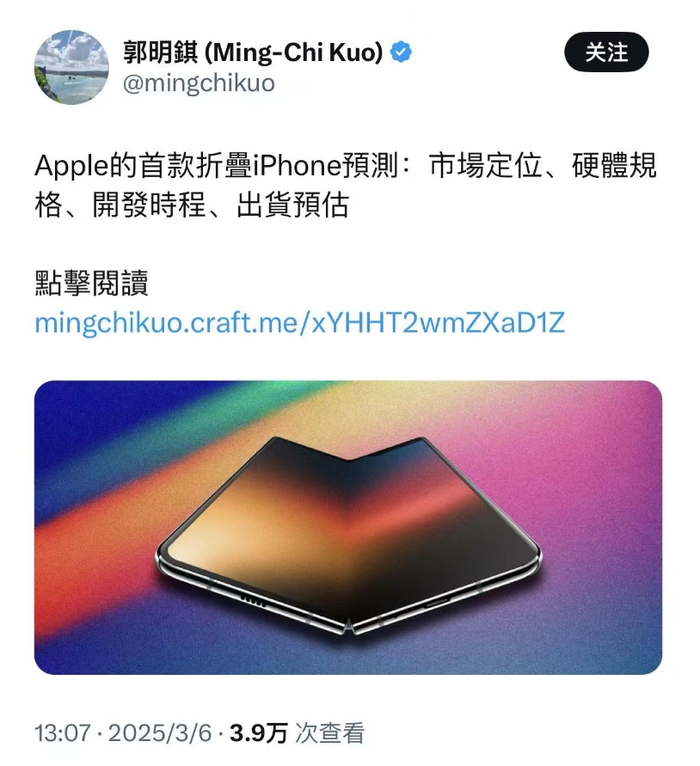Click the speaker grille on phone edge

[253, 602]
